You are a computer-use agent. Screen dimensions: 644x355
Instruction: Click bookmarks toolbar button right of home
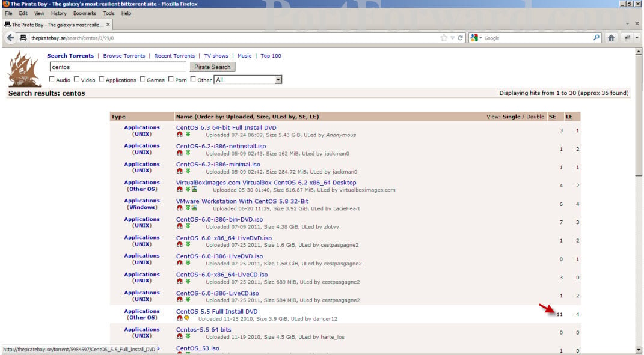coord(627,38)
